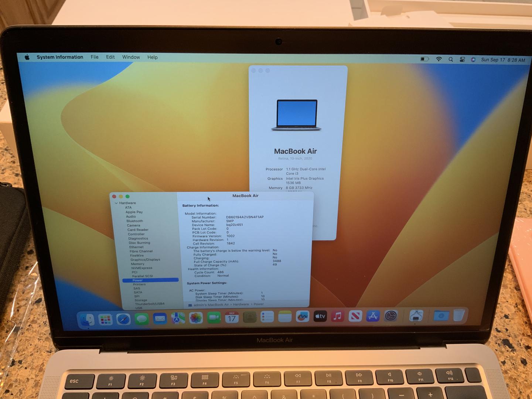Screen dimensions: 532x399
Task: Click the Siri icon in menu bar
Action: (x=473, y=59)
